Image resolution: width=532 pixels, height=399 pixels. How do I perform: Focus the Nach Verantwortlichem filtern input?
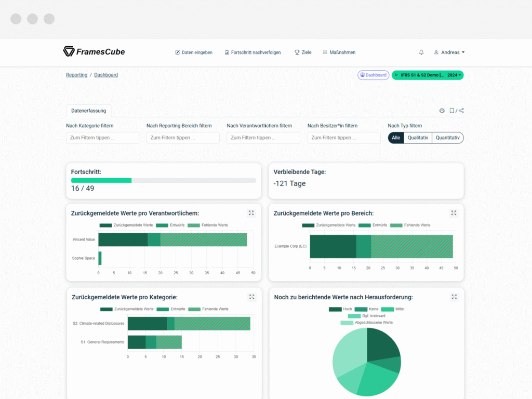point(263,138)
